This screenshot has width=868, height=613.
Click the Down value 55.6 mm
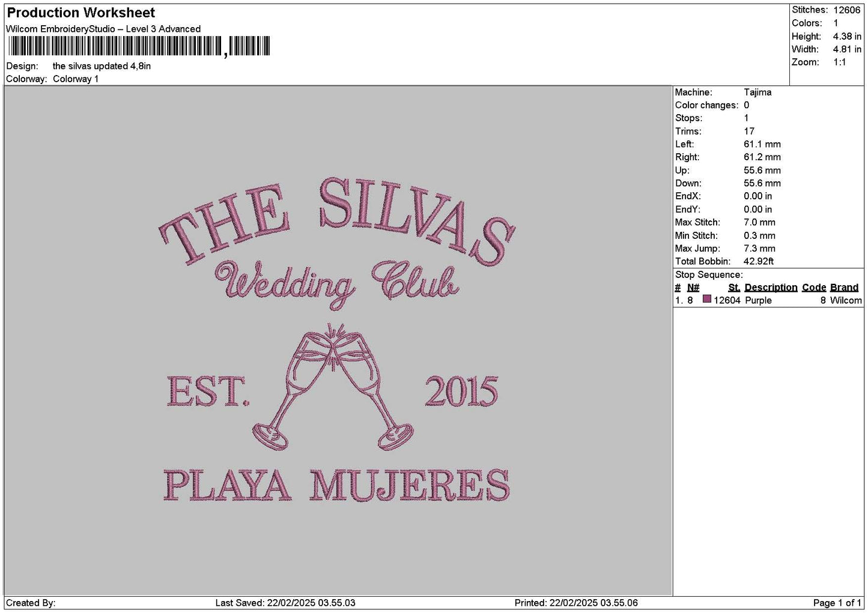762,183
